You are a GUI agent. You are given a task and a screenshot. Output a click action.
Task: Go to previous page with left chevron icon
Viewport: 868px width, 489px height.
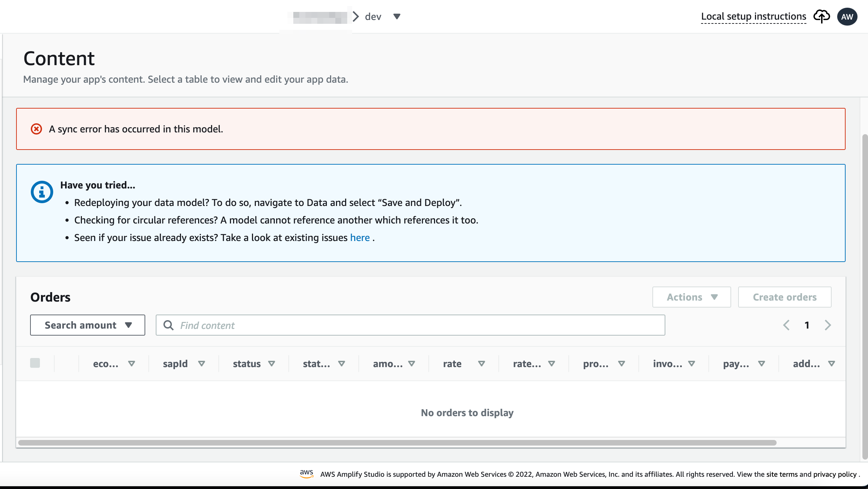pos(786,325)
